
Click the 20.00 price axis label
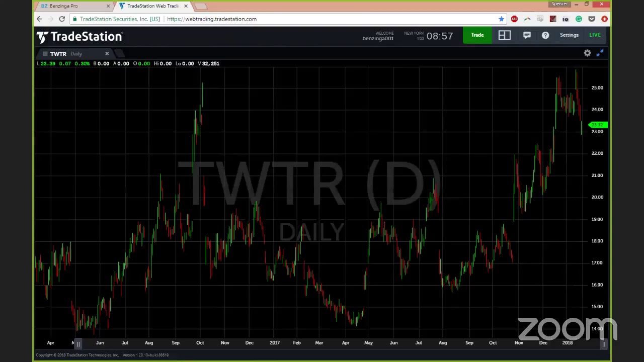597,197
